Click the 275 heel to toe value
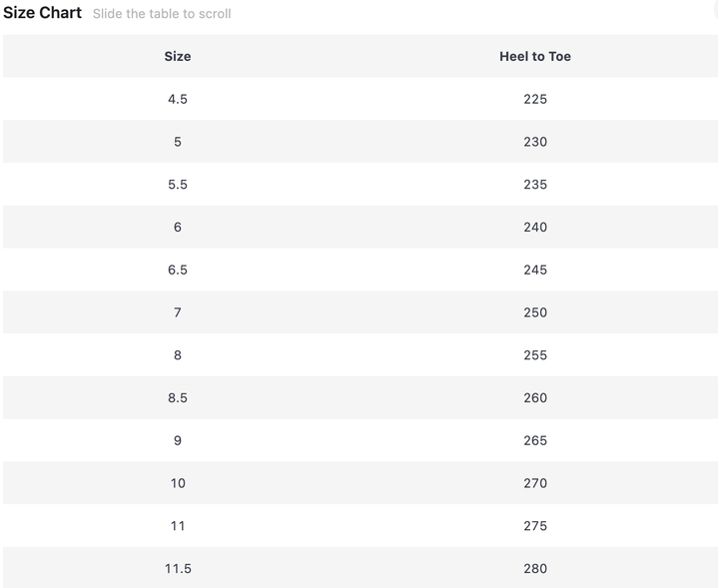 (535, 526)
